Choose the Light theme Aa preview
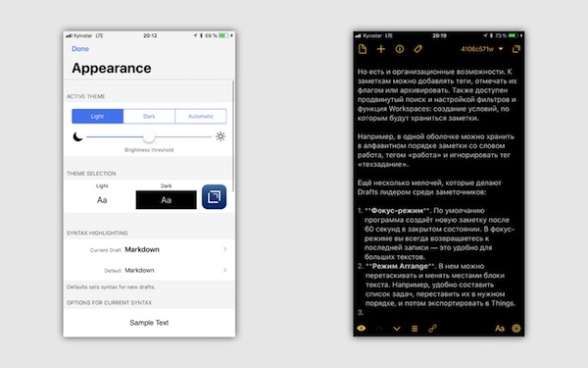The width and height of the screenshot is (588, 368). click(x=102, y=200)
